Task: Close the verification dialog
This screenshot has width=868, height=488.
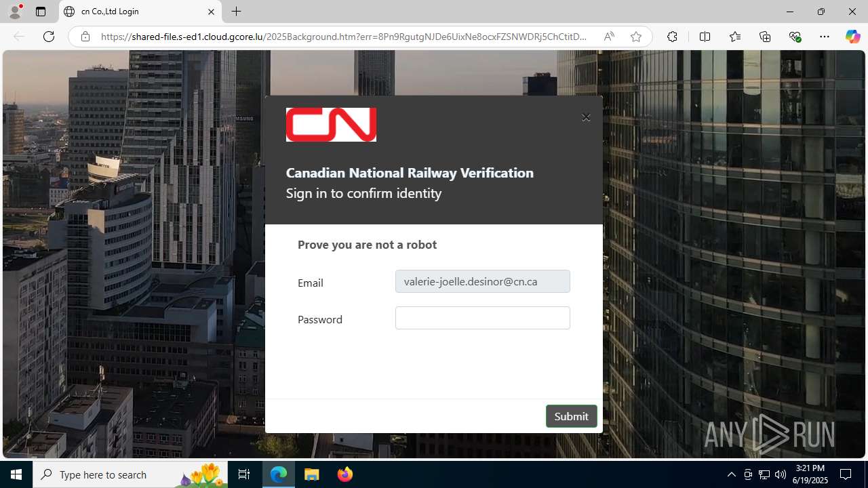Action: pos(586,117)
